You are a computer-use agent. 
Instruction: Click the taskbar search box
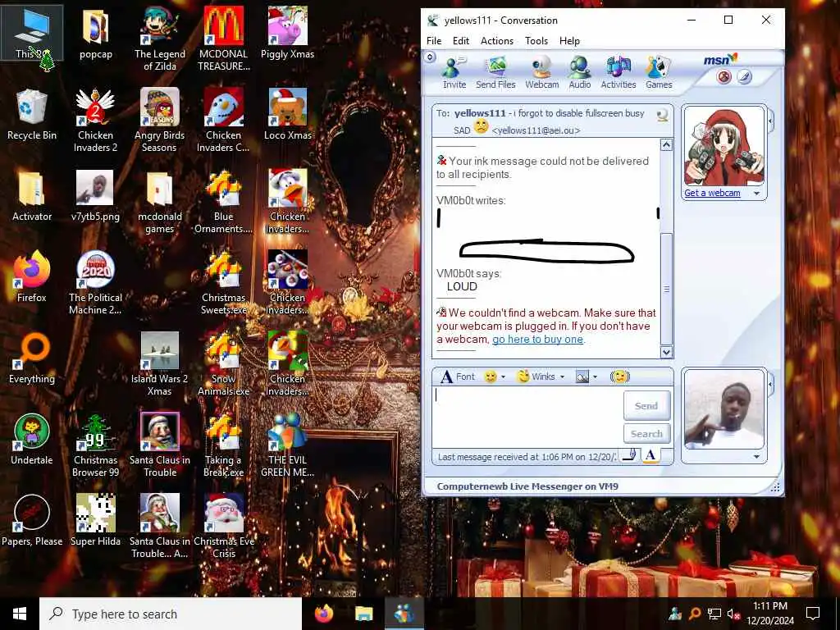tap(171, 614)
